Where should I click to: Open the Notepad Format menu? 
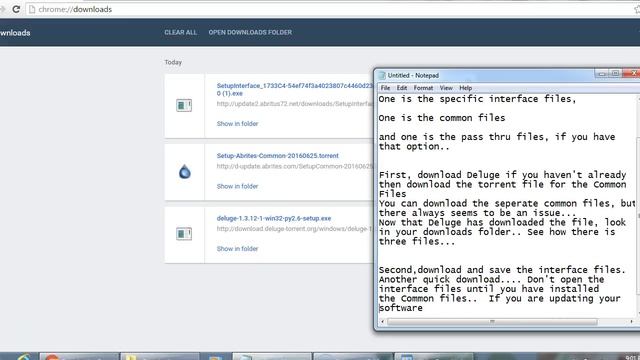click(x=423, y=88)
